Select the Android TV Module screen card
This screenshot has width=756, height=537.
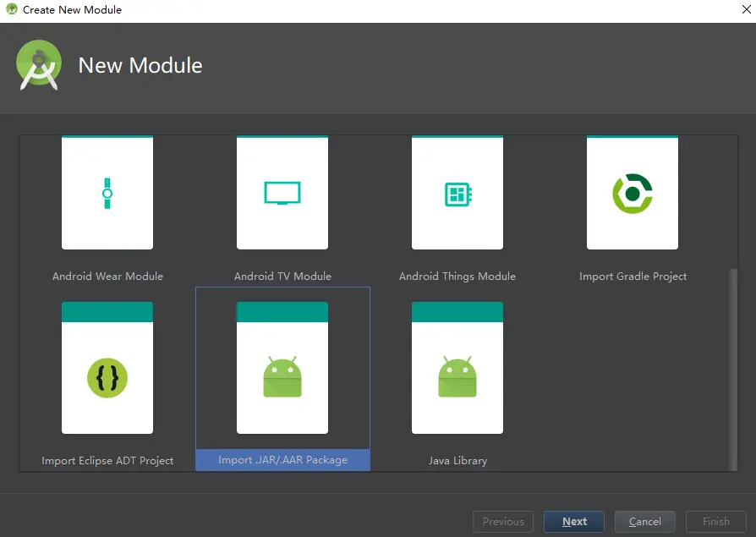pos(282,193)
